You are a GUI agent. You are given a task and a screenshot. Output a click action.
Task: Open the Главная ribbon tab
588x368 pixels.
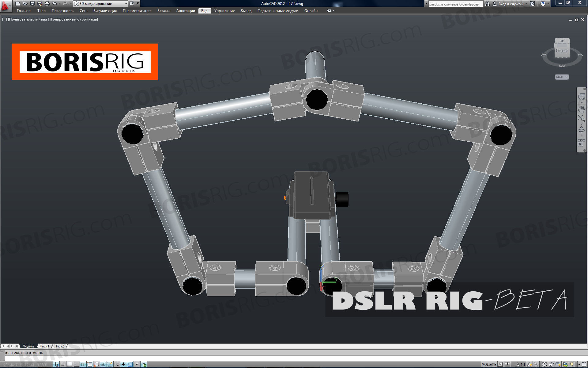(x=24, y=11)
